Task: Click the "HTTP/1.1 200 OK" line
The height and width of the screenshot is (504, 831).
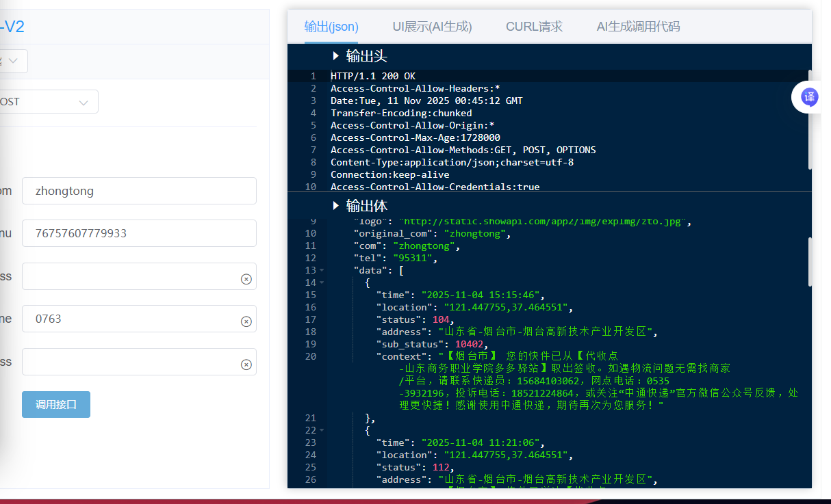Action: [x=373, y=76]
